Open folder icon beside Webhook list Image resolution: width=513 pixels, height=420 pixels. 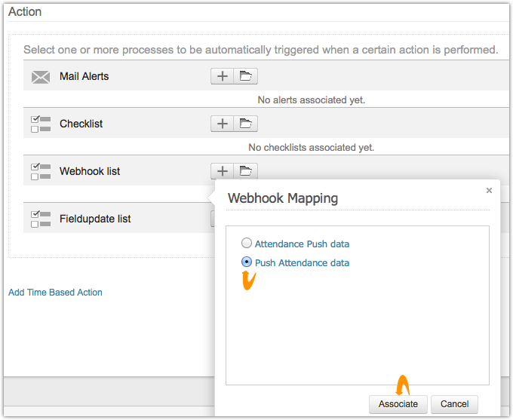(x=246, y=171)
